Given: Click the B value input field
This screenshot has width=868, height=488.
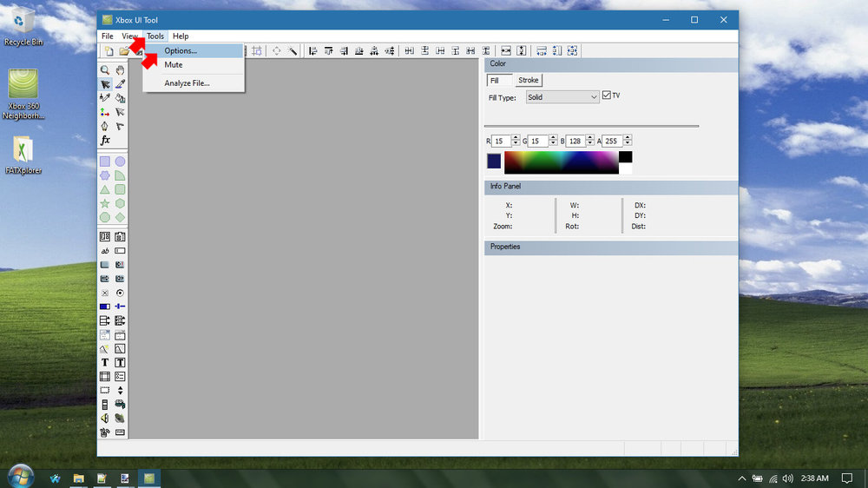Looking at the screenshot, I should 575,142.
